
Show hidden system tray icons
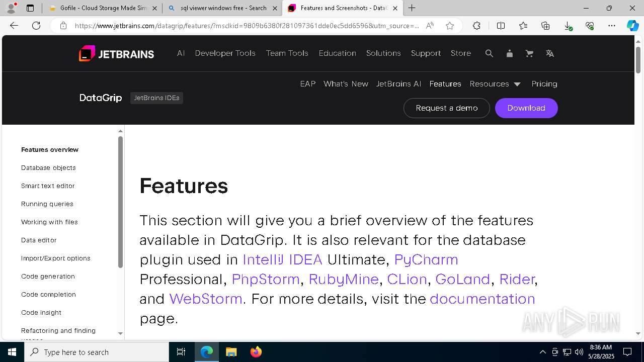[x=542, y=352]
